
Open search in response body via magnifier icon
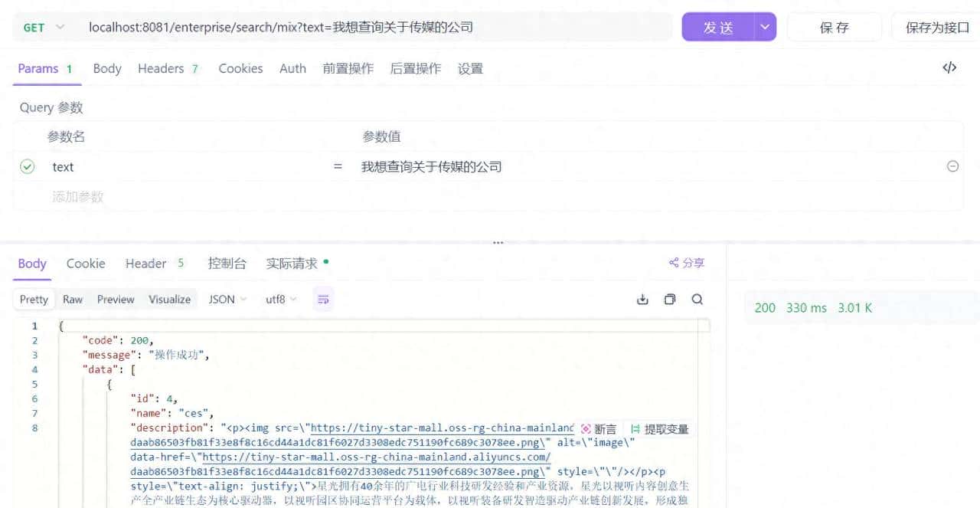[697, 300]
